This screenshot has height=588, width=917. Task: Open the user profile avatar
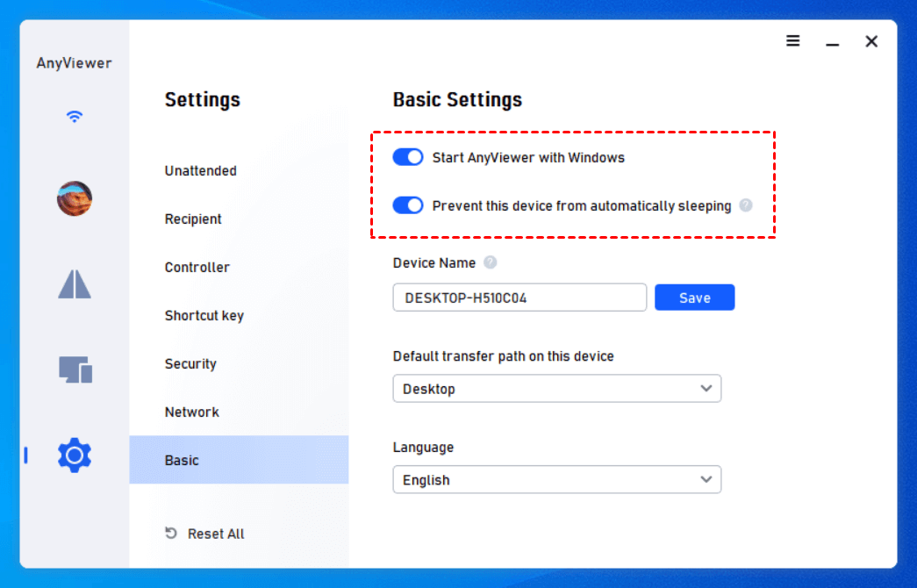pos(75,198)
